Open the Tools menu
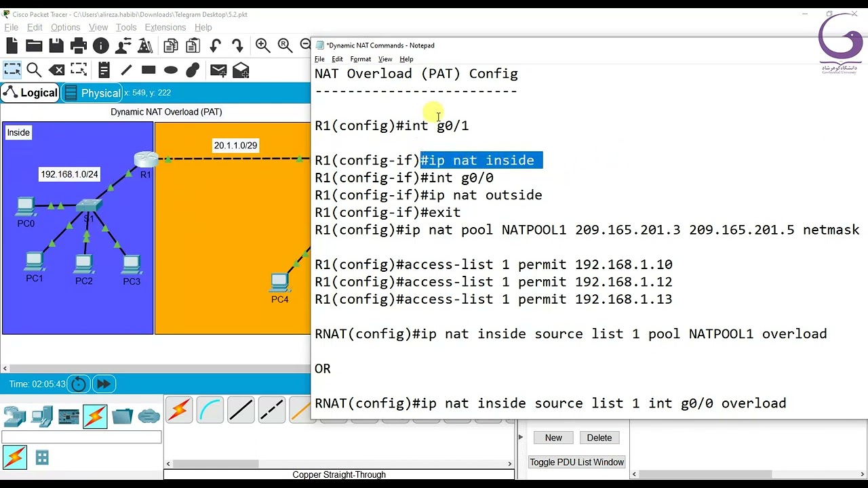Image resolution: width=868 pixels, height=488 pixels. click(126, 27)
